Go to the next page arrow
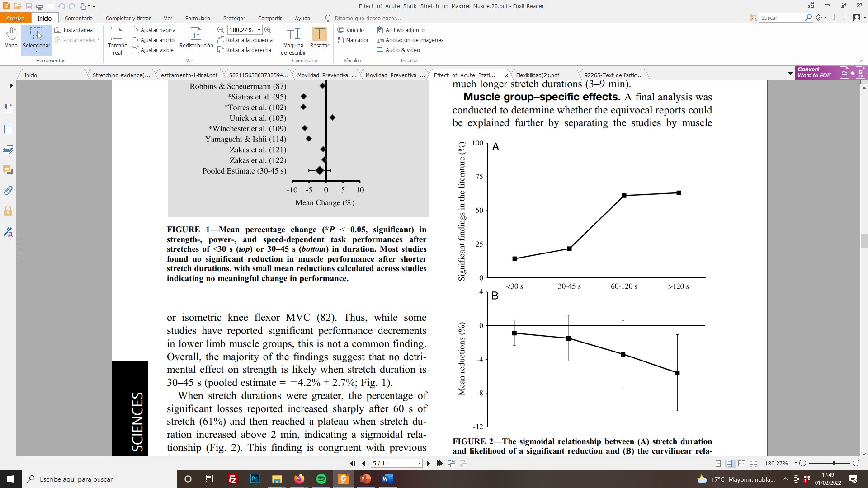The image size is (868, 488). click(428, 463)
